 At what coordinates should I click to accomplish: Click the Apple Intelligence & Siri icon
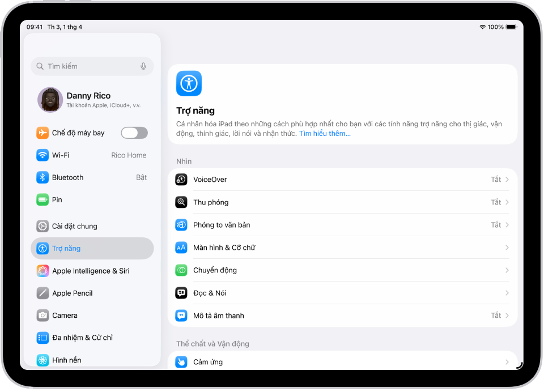[x=42, y=271]
